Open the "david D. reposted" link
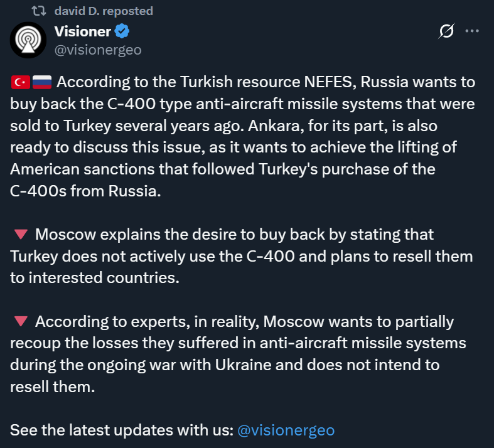This screenshot has width=494, height=448. [x=104, y=11]
